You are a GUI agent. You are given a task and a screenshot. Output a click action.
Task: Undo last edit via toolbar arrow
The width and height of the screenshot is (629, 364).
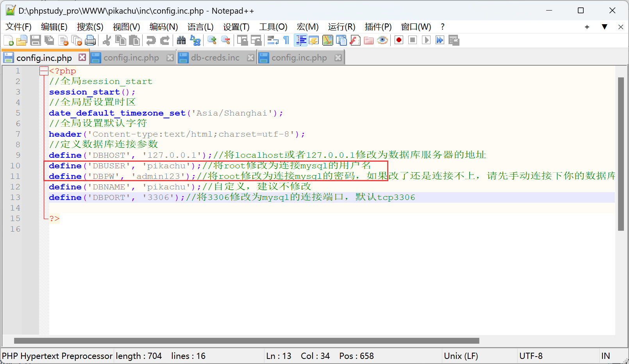tap(151, 40)
